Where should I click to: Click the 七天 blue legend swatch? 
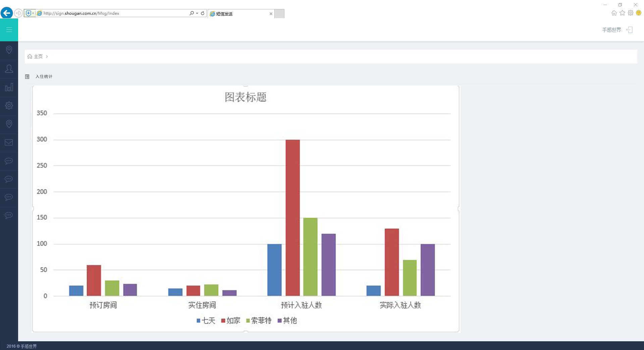coord(198,321)
